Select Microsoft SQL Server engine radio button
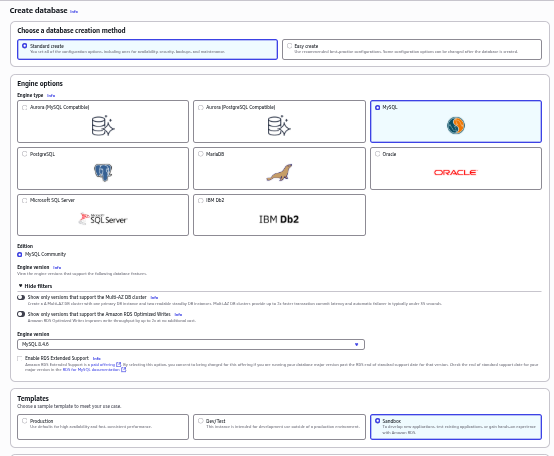 [x=25, y=201]
